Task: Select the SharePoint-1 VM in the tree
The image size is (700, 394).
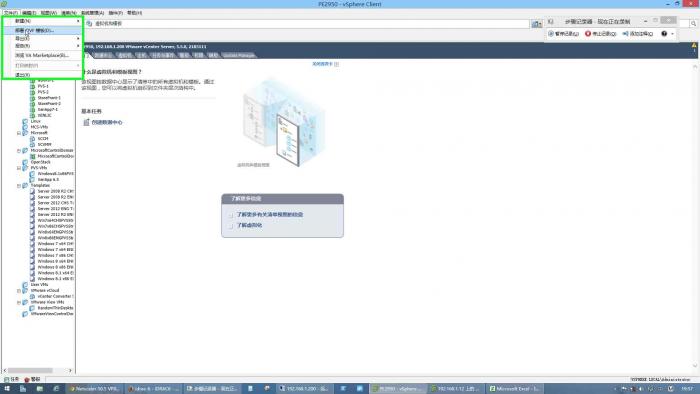Action: [x=49, y=98]
